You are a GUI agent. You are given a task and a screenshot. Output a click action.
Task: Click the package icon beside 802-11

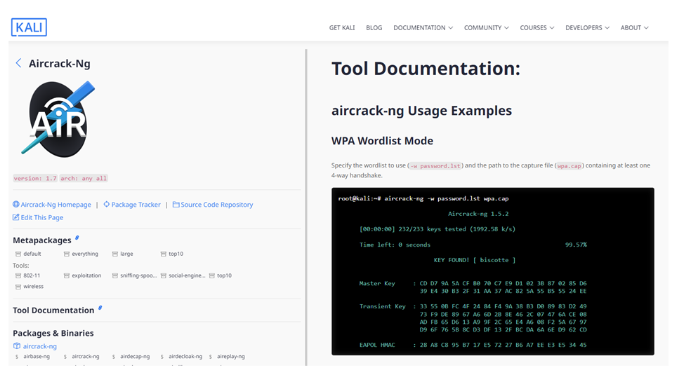[18, 275]
